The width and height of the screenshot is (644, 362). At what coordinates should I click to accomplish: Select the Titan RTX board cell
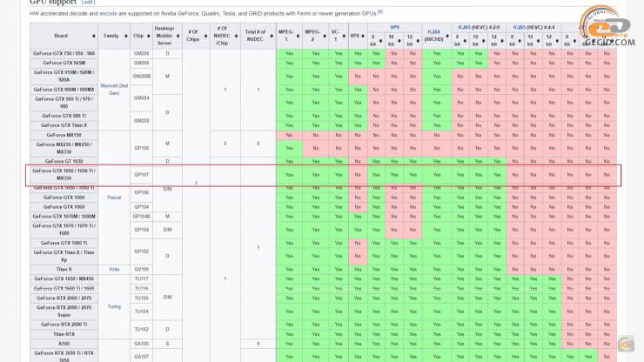click(64, 334)
